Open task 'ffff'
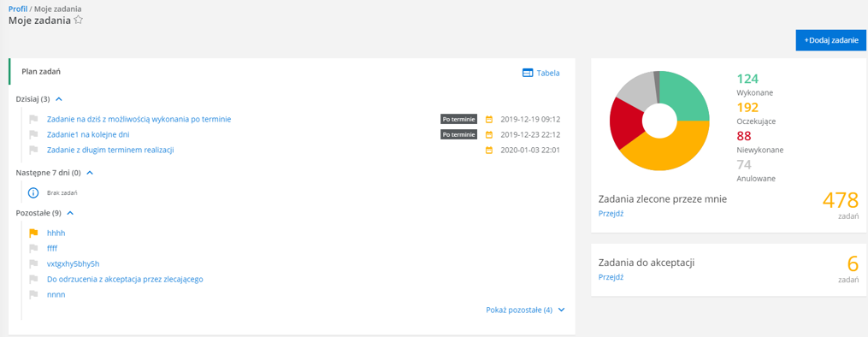This screenshot has height=337, width=868. 52,248
